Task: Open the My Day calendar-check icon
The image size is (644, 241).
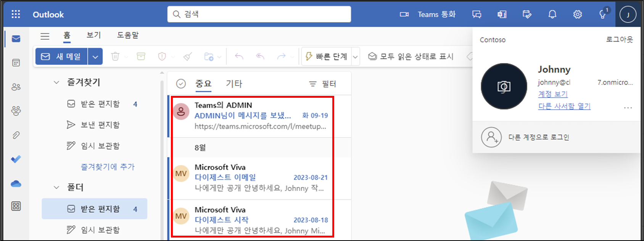Action: pyautogui.click(x=527, y=15)
